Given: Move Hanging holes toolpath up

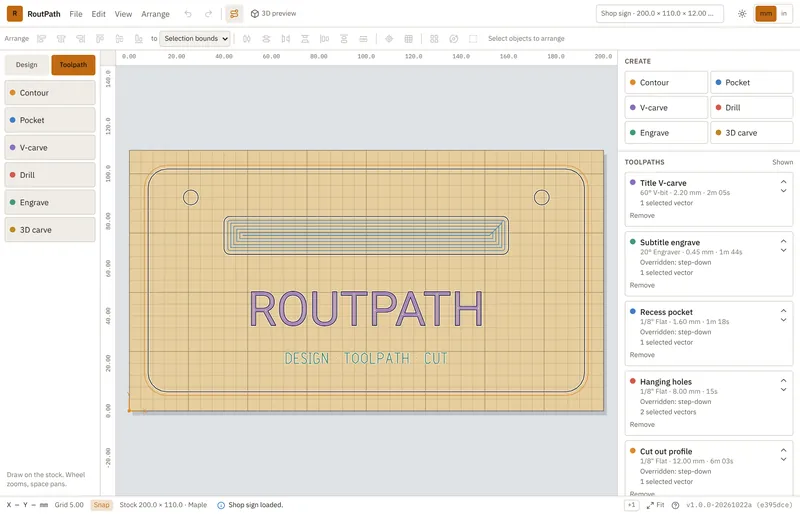Looking at the screenshot, I should pos(783,380).
